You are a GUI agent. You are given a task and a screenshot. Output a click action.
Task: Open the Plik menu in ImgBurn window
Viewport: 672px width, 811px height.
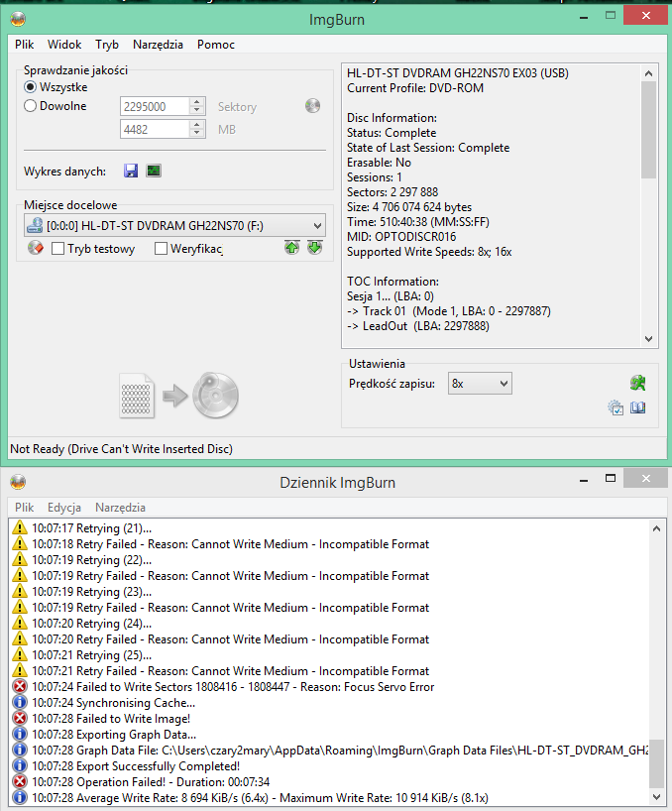point(25,45)
